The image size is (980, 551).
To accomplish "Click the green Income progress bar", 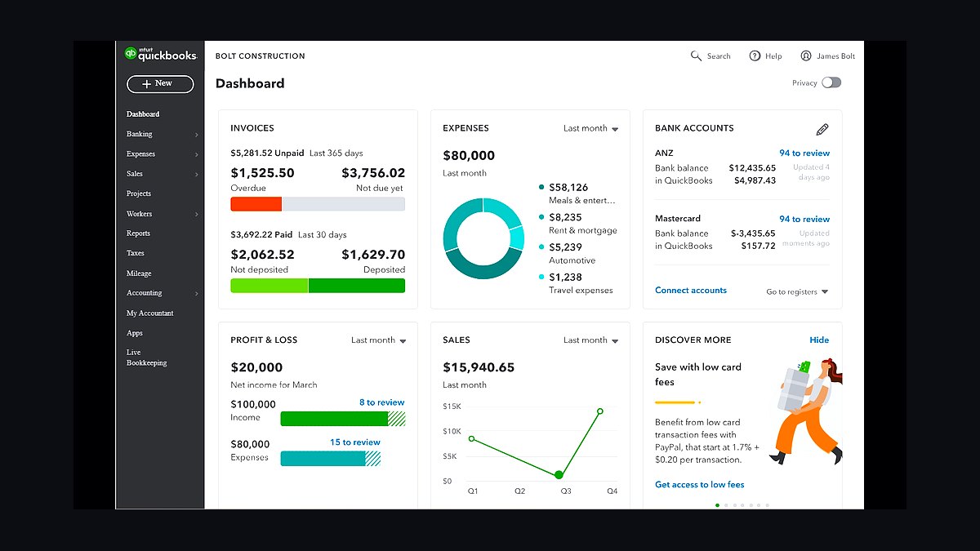I will tap(342, 419).
